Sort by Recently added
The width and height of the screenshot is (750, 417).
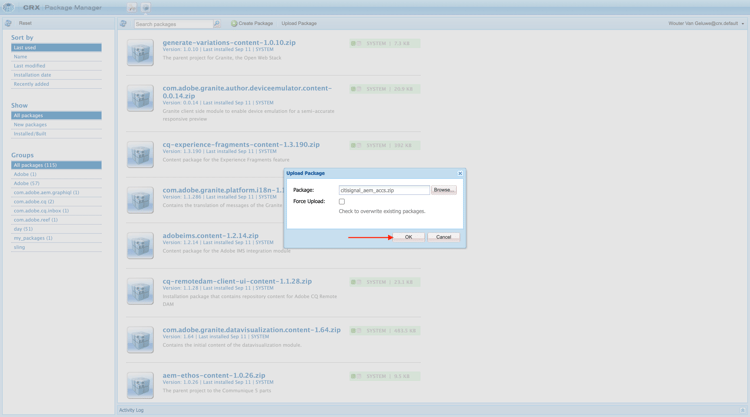pos(56,84)
